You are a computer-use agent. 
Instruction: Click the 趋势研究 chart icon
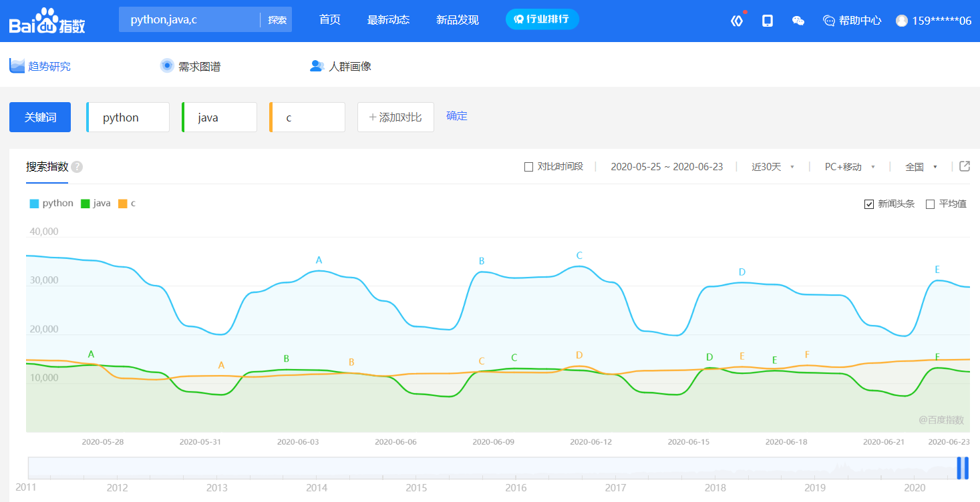17,65
